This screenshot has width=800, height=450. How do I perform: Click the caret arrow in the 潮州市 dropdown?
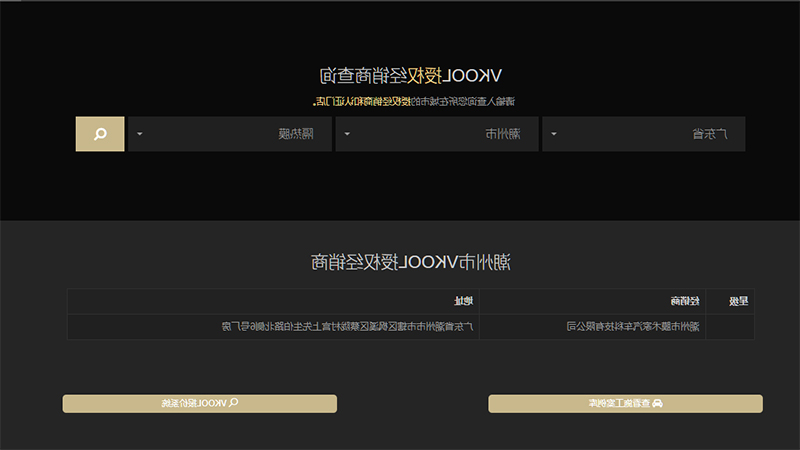click(347, 134)
